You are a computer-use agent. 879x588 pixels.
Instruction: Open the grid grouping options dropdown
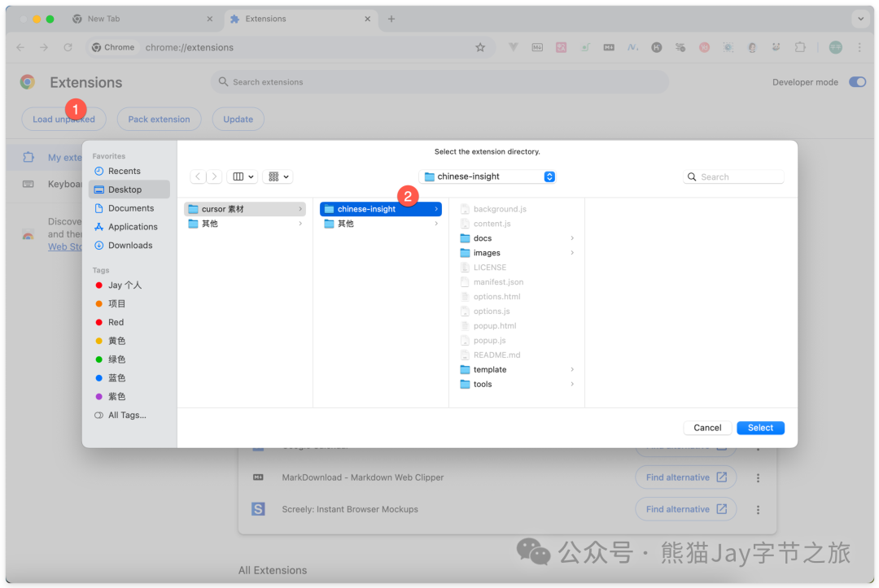coord(278,176)
